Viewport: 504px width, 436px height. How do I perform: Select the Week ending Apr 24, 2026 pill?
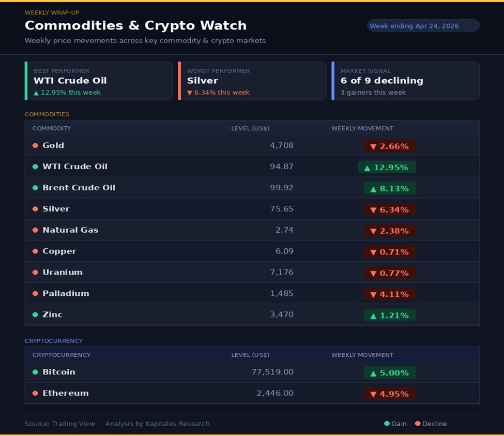tap(423, 26)
